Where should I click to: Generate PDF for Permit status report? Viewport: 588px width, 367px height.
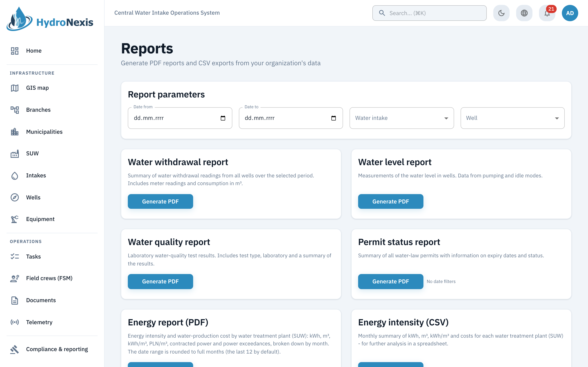[390, 282]
